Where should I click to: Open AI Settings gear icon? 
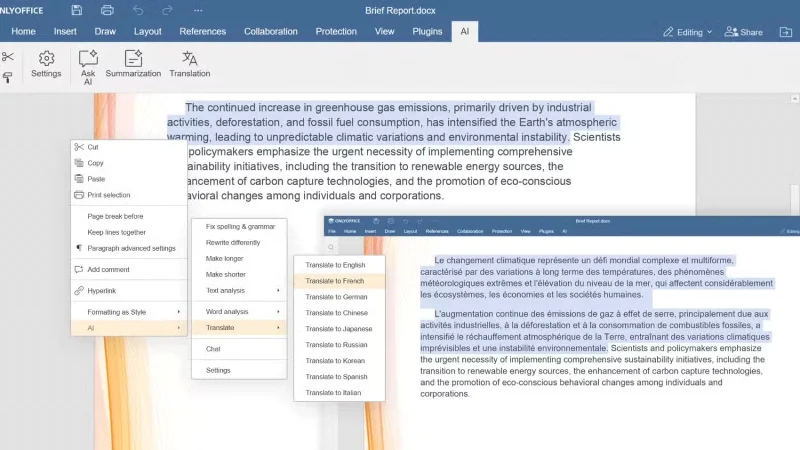click(46, 64)
